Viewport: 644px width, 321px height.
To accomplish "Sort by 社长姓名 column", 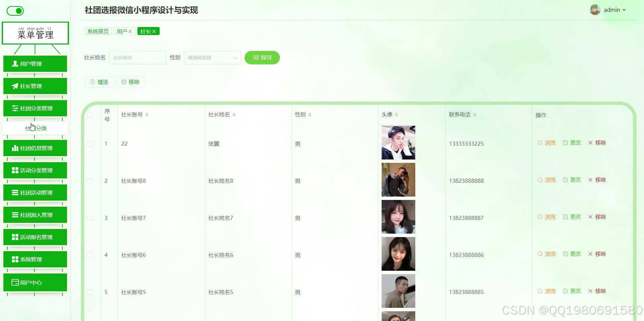I will (234, 115).
